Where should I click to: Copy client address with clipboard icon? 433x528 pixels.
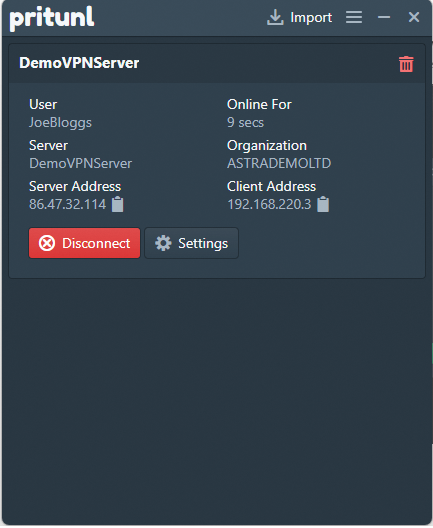tap(323, 204)
